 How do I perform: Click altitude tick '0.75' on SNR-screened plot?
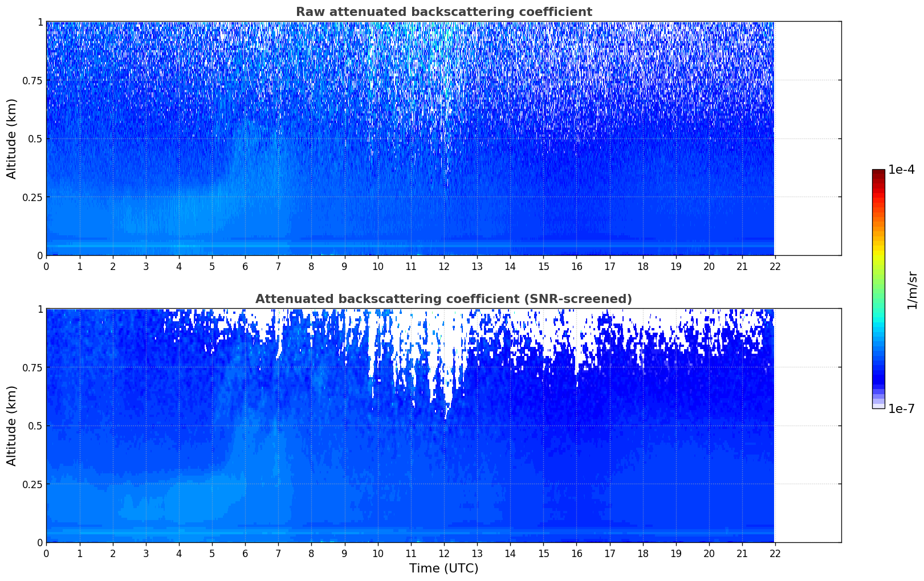click(x=32, y=367)
